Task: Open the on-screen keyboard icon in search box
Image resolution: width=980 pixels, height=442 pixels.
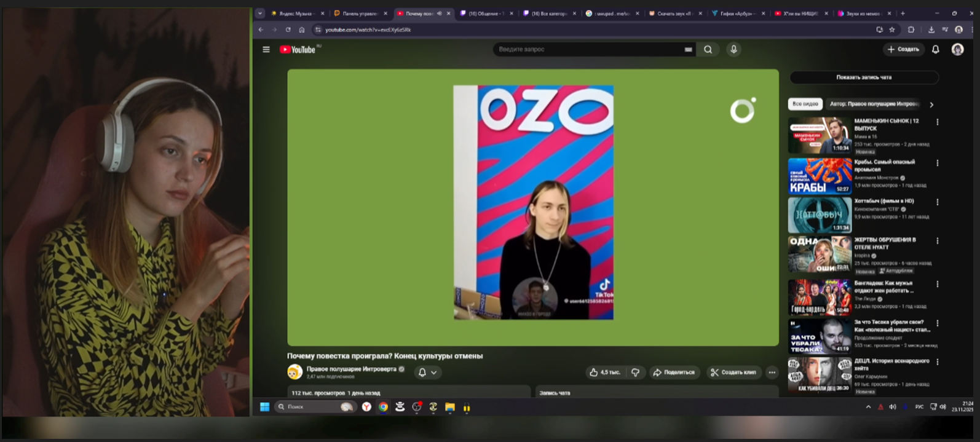Action: pyautogui.click(x=688, y=50)
